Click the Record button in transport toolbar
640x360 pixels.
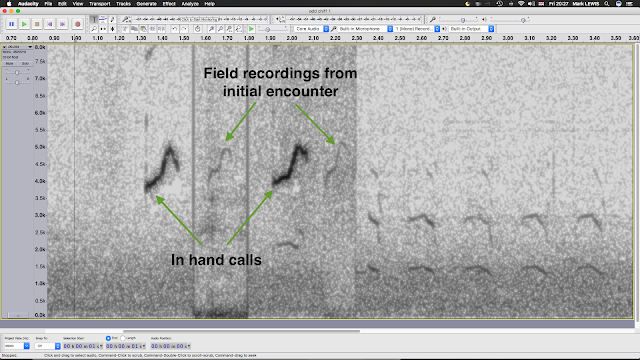pyautogui.click(x=78, y=24)
